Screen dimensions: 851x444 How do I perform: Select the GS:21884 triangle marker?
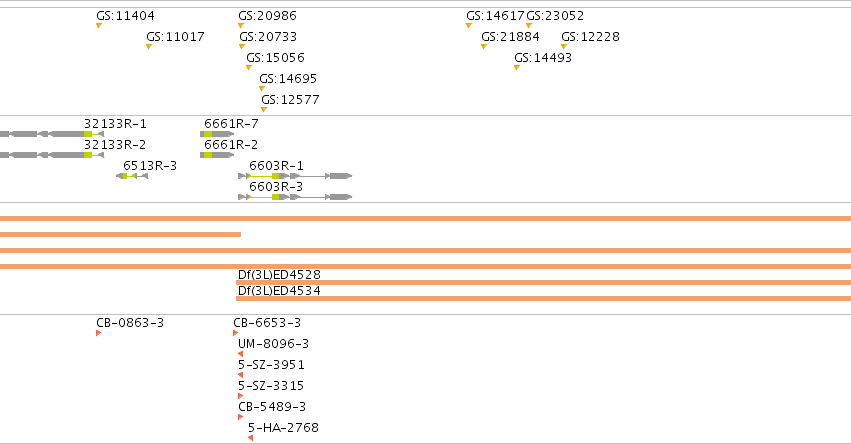pos(484,47)
